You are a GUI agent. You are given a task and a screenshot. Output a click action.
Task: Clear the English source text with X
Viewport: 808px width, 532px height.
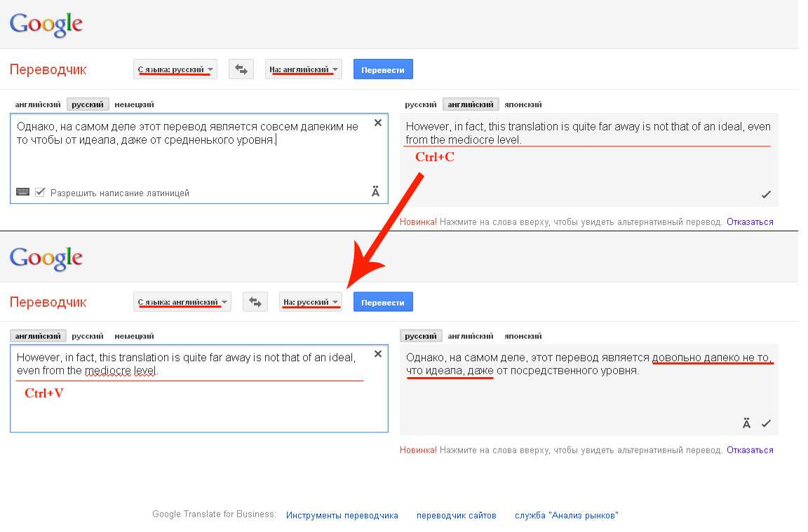coord(378,354)
